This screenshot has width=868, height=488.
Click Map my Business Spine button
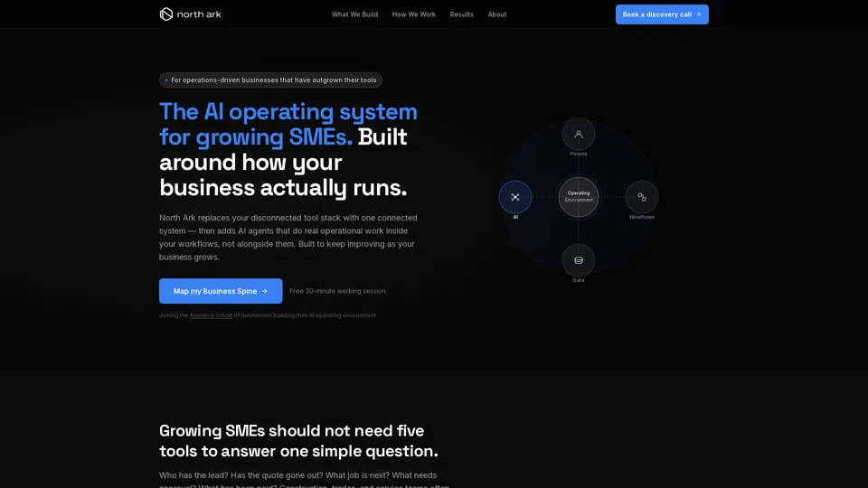[x=221, y=290]
